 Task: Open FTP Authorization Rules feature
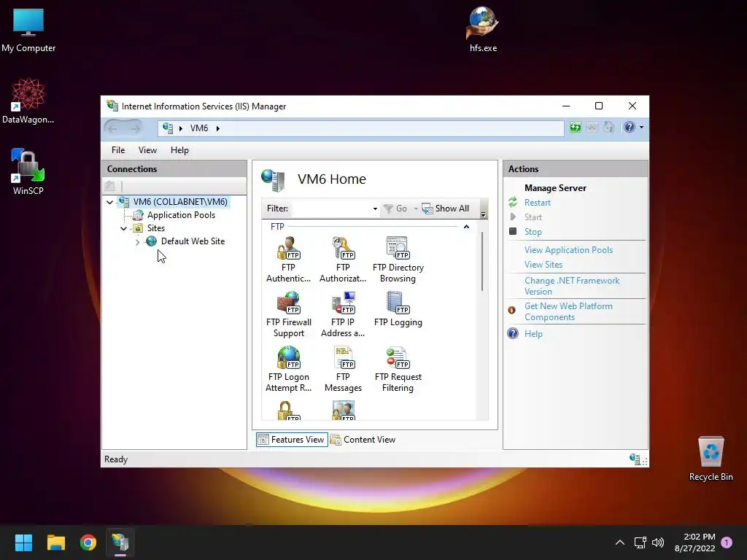pos(343,260)
